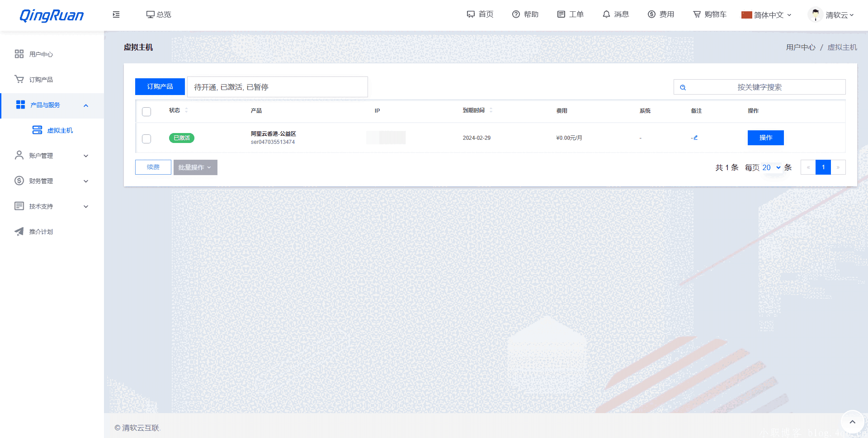View 消息 notifications
868x438 pixels.
tap(616, 14)
